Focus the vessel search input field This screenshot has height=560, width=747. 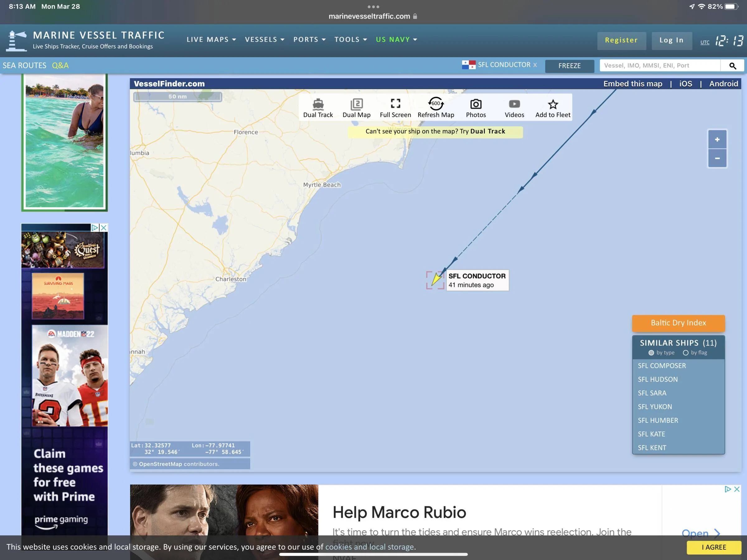pyautogui.click(x=660, y=65)
